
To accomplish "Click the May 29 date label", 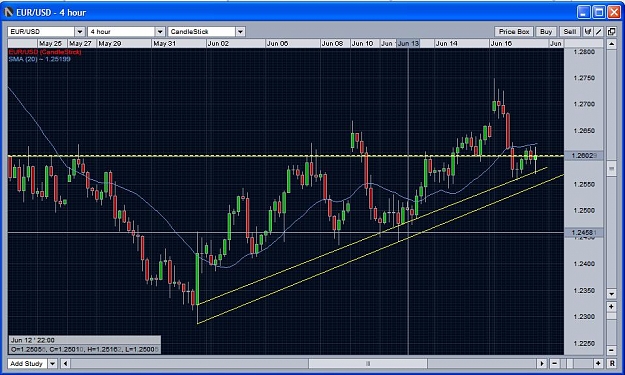I will pyautogui.click(x=110, y=43).
